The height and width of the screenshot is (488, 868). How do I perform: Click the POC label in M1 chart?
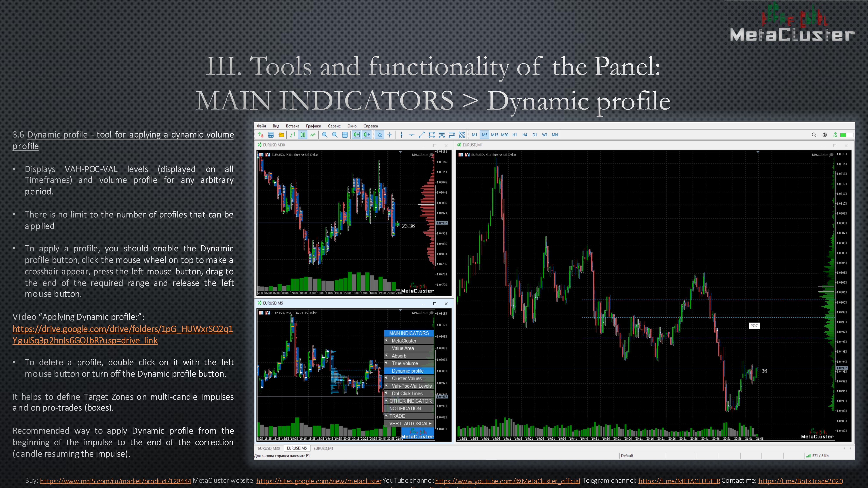point(754,326)
